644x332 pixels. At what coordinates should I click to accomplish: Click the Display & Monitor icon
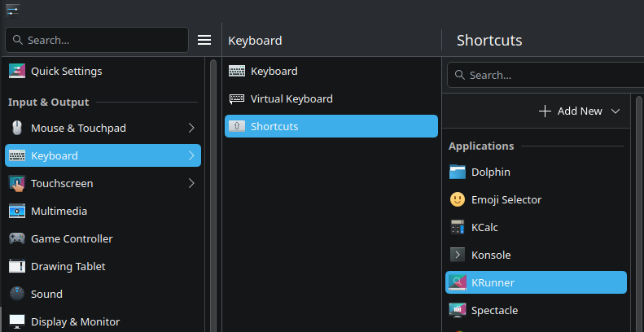[17, 321]
